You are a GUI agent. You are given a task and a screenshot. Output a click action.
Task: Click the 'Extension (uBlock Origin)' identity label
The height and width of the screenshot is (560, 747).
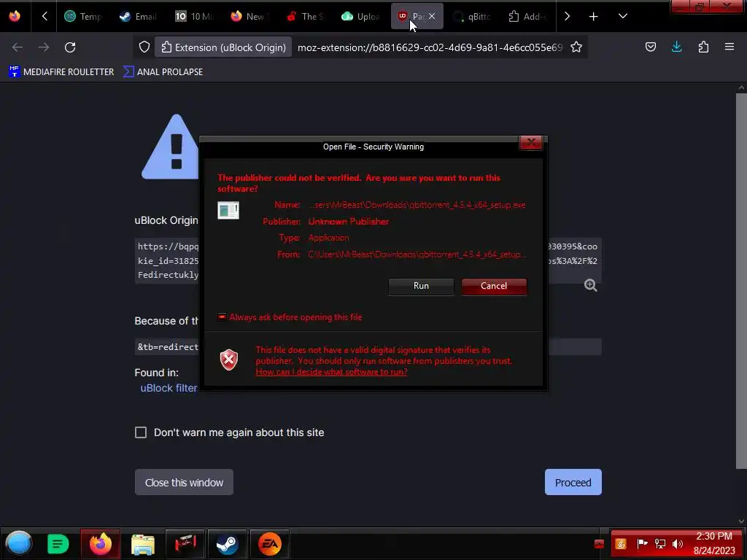[x=223, y=47]
